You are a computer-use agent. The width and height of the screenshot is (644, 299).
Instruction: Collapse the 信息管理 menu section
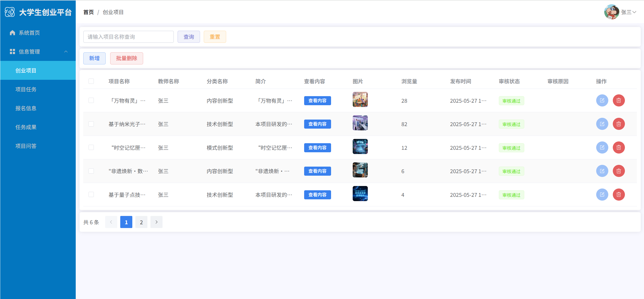pyautogui.click(x=66, y=52)
